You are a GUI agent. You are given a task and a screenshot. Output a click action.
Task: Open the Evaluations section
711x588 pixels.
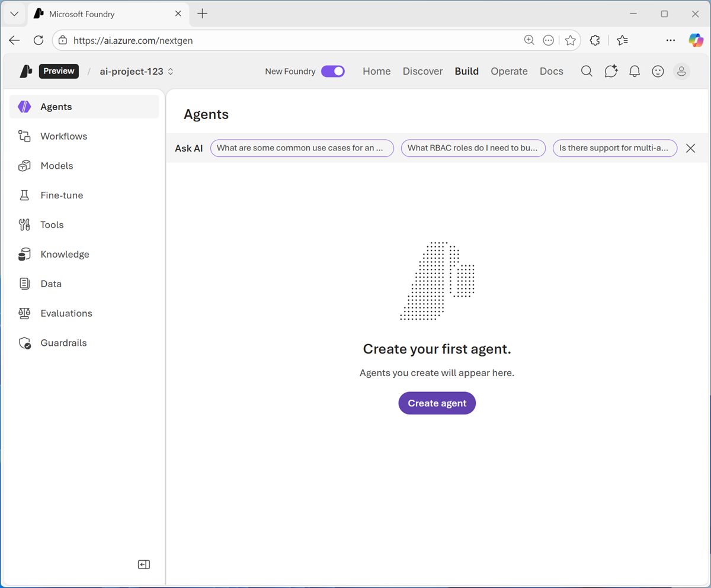[66, 313]
